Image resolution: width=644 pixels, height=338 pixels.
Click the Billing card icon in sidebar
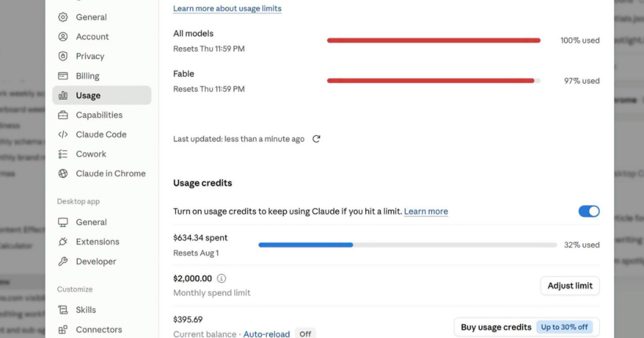coord(63,76)
